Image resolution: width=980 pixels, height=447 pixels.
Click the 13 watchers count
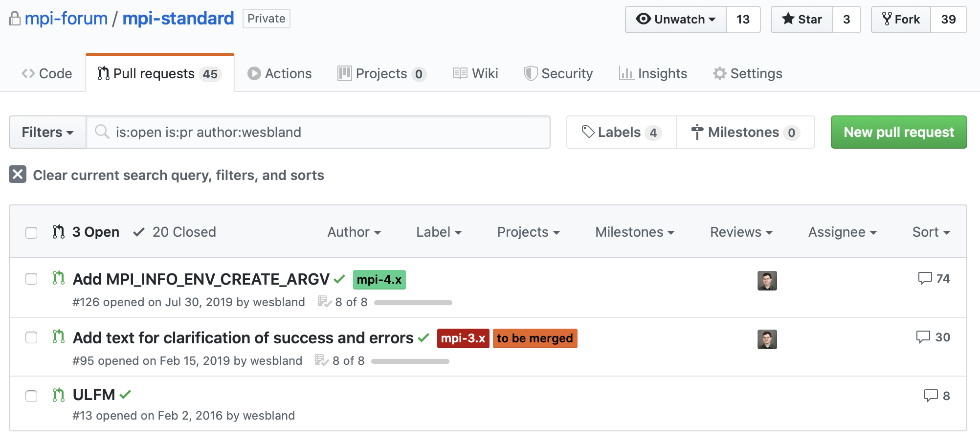coord(743,20)
